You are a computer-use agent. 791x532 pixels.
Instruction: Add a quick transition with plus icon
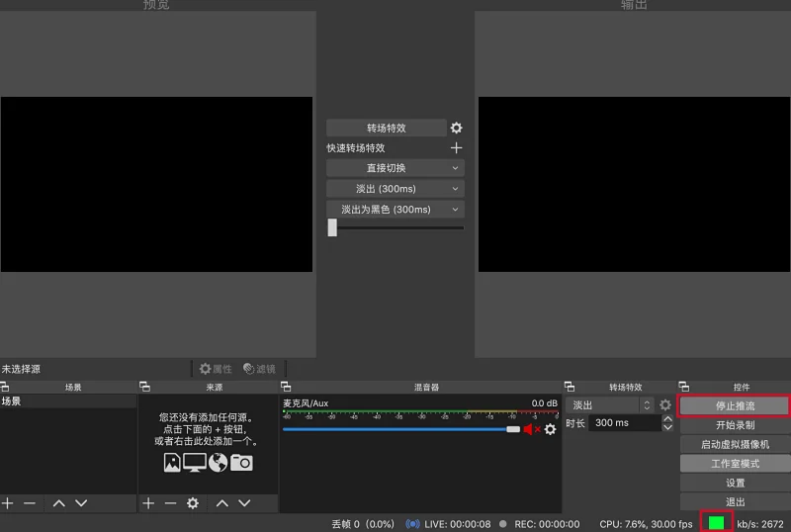456,148
